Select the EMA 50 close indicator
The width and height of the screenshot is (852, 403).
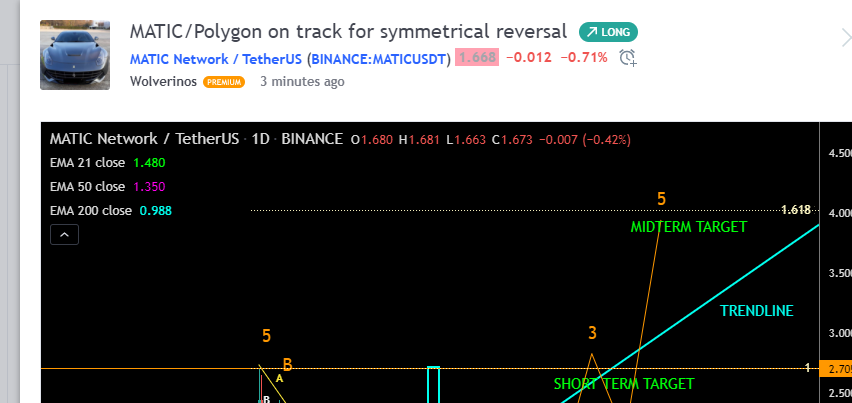click(x=87, y=186)
